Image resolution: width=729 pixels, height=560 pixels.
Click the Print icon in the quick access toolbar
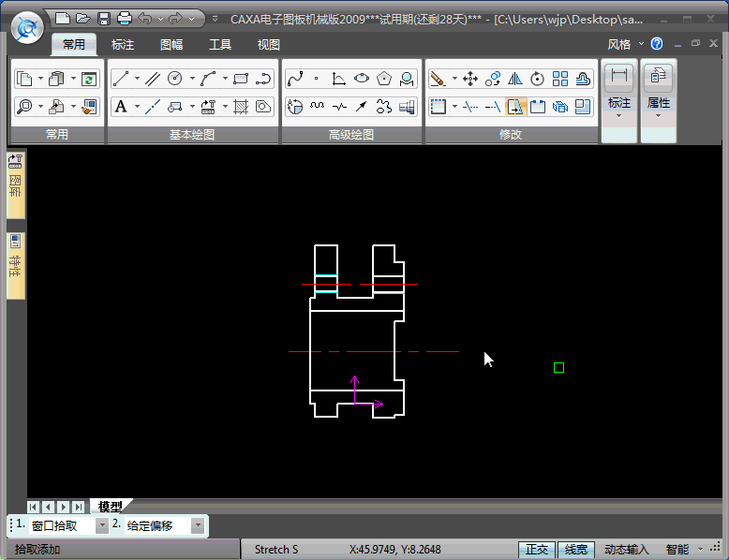point(124,18)
